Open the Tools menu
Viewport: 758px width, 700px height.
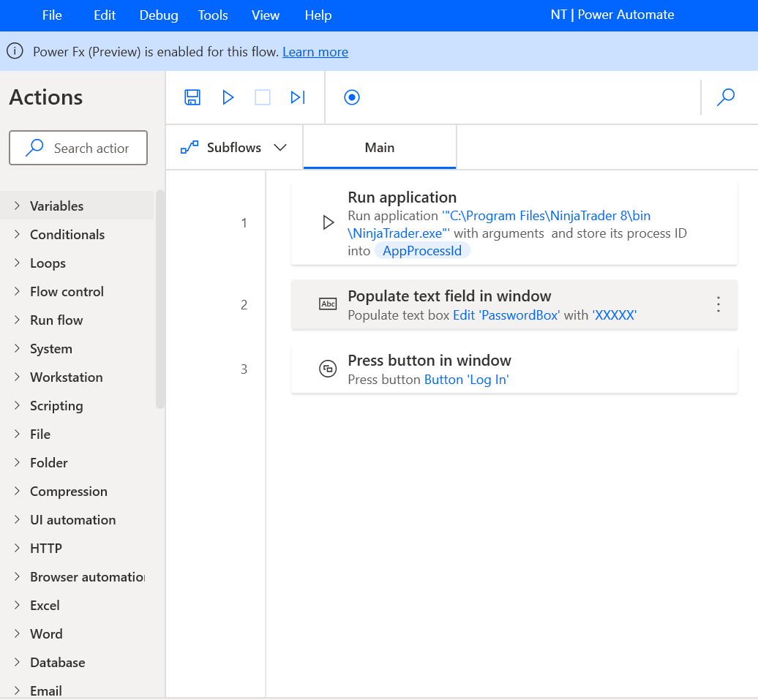213,15
